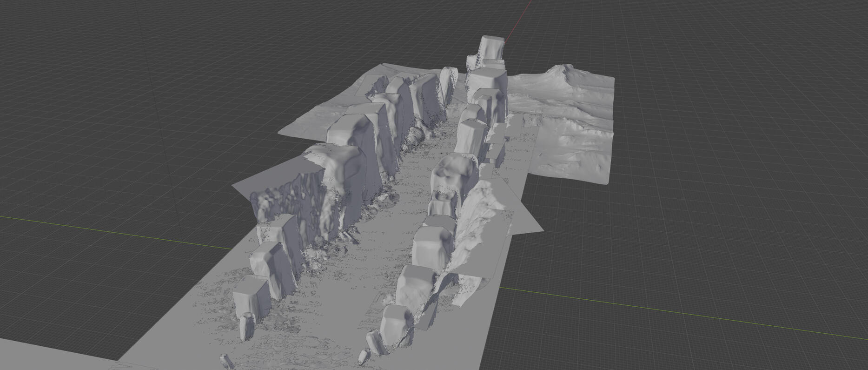Click the green Y-axis line left of mesh
Viewport: 868px width, 370px height.
point(116,230)
